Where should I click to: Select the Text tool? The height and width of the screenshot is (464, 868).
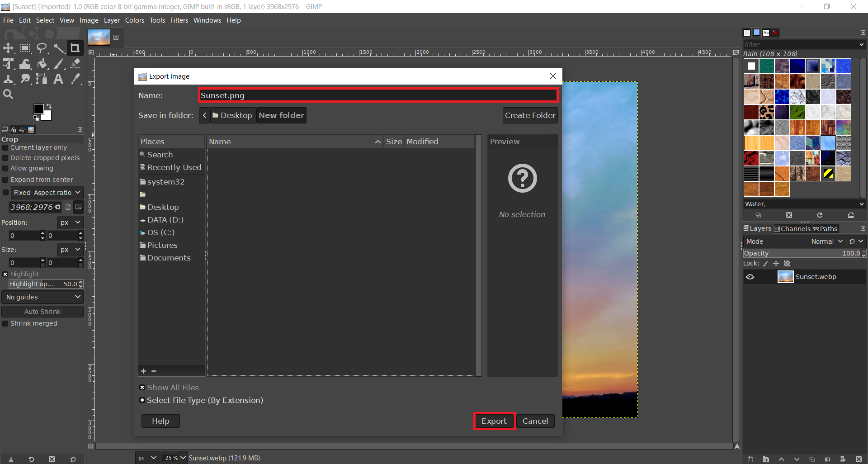coord(58,79)
